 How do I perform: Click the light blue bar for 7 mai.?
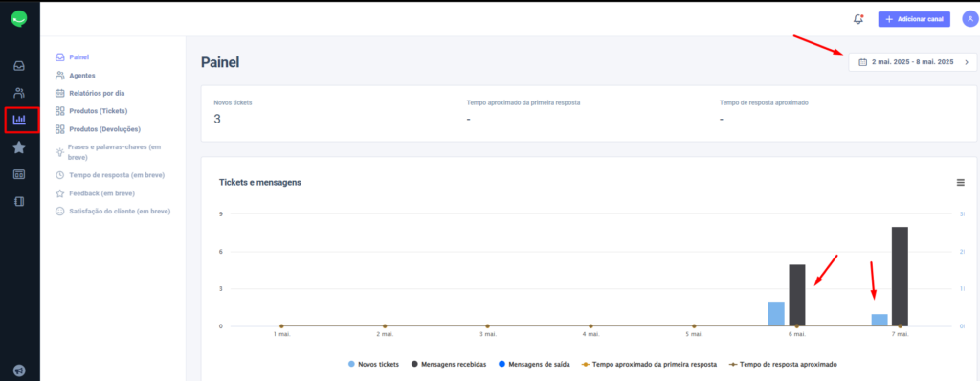tap(879, 320)
